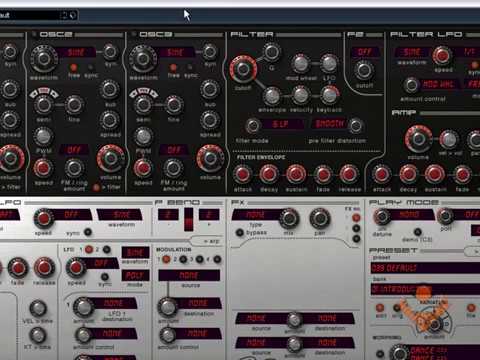Click the OSC3 PWM knob
This screenshot has width=480, height=360.
(143, 137)
